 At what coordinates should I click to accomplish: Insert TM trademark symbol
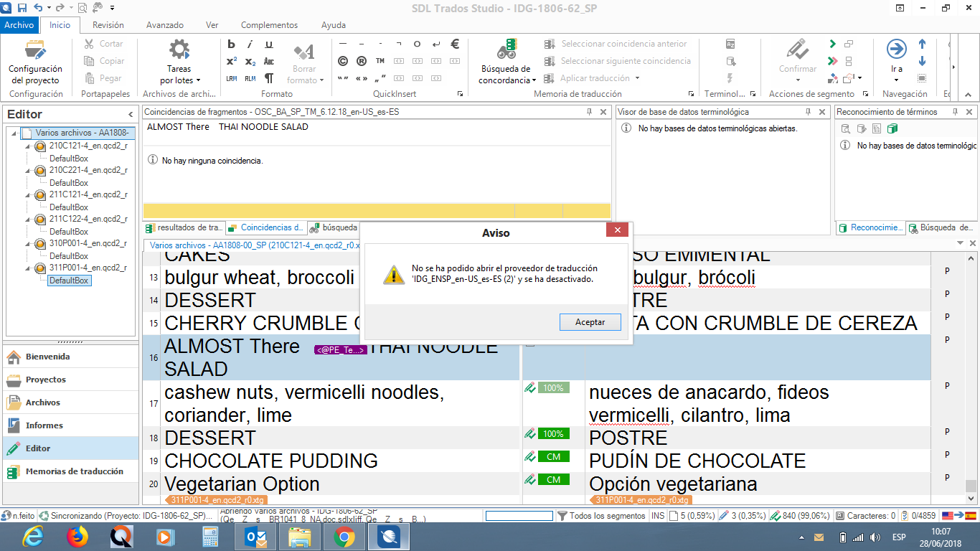pos(380,61)
